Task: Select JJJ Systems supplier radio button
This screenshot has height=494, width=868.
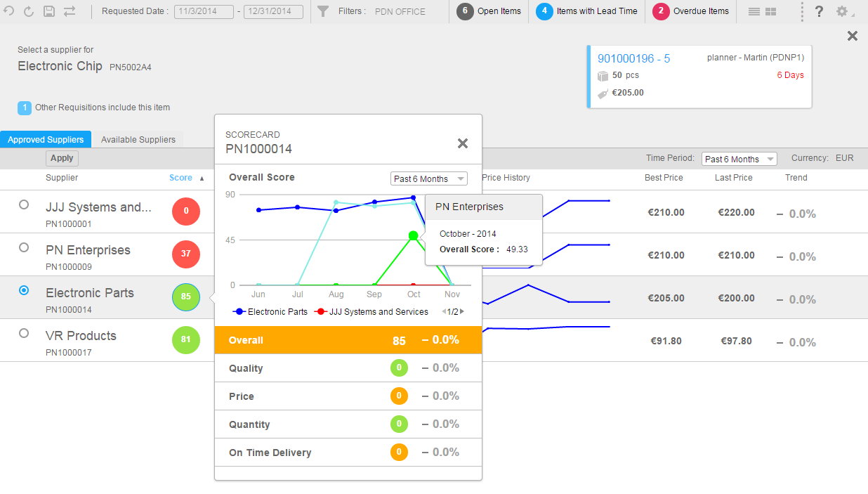Action: 24,204
